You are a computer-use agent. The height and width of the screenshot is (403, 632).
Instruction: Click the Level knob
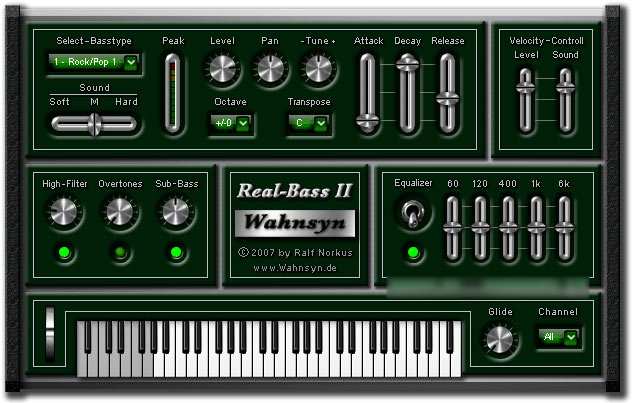222,69
